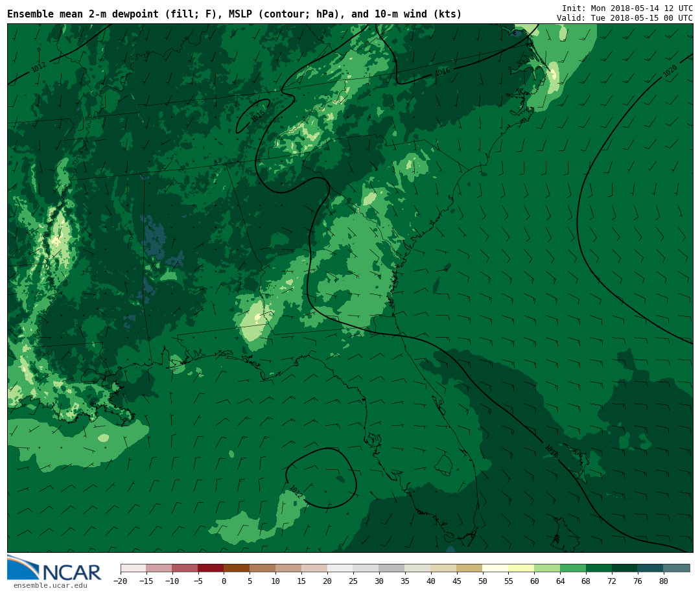
Task: Click the 1012 label on the northwest corner contour
Action: (x=39, y=67)
